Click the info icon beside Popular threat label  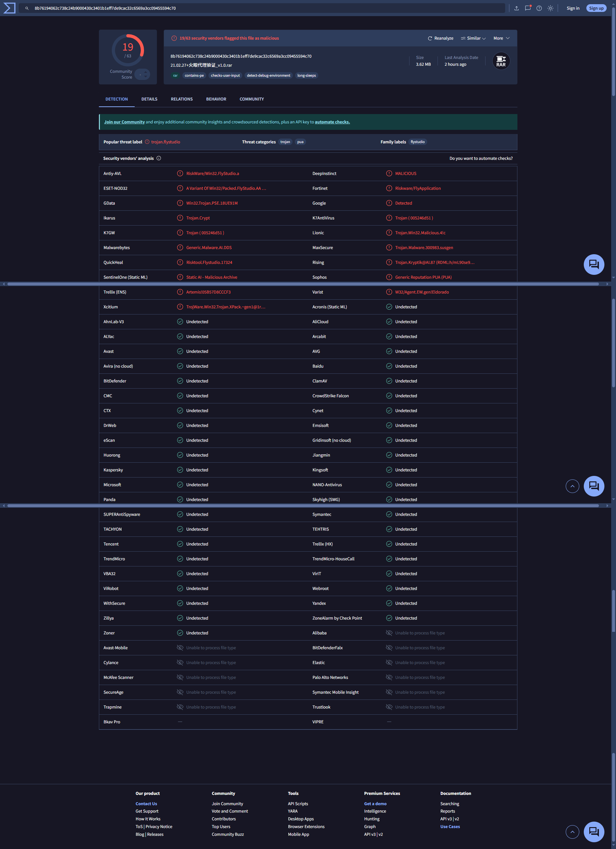(147, 142)
